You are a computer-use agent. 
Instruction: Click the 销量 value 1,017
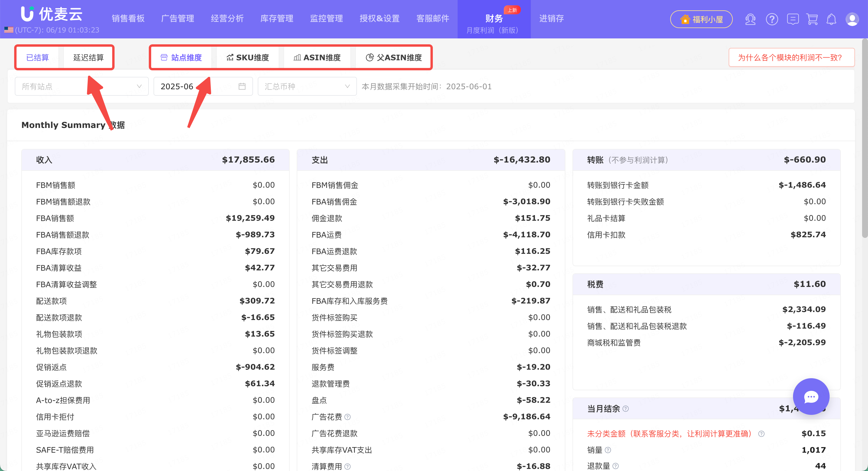coord(813,450)
